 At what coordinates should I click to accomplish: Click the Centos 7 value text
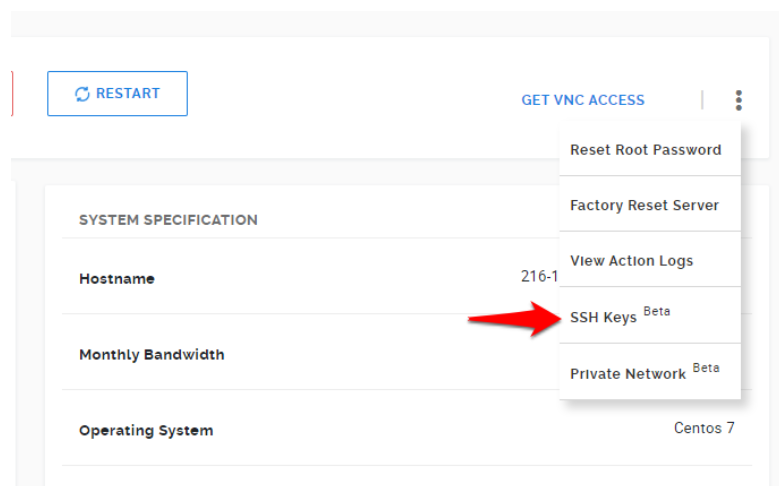[704, 428]
